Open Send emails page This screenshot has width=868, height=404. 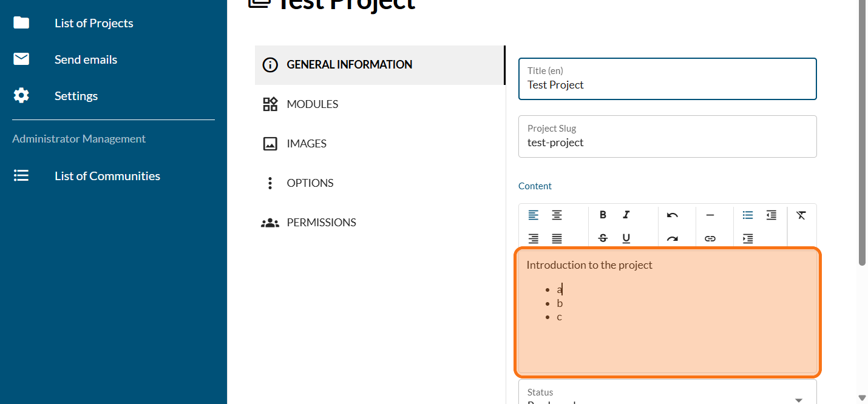[86, 59]
